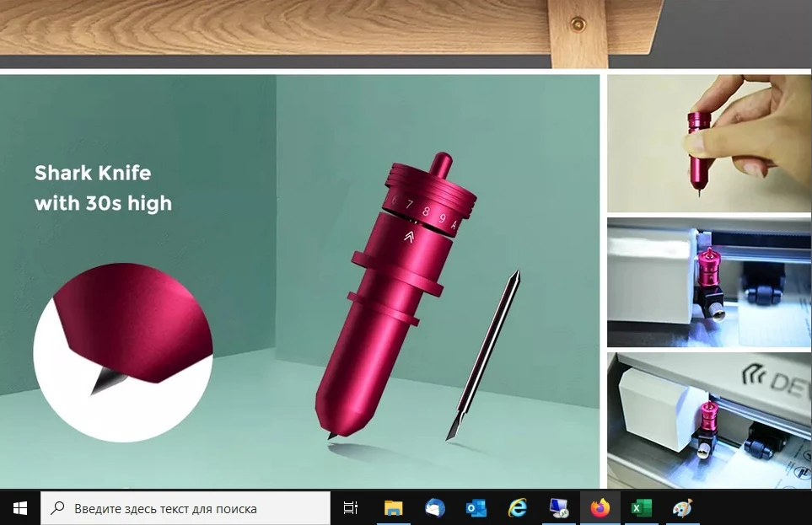Click the 'Shark Knife with 30s high' text
The height and width of the screenshot is (525, 812).
click(x=103, y=188)
